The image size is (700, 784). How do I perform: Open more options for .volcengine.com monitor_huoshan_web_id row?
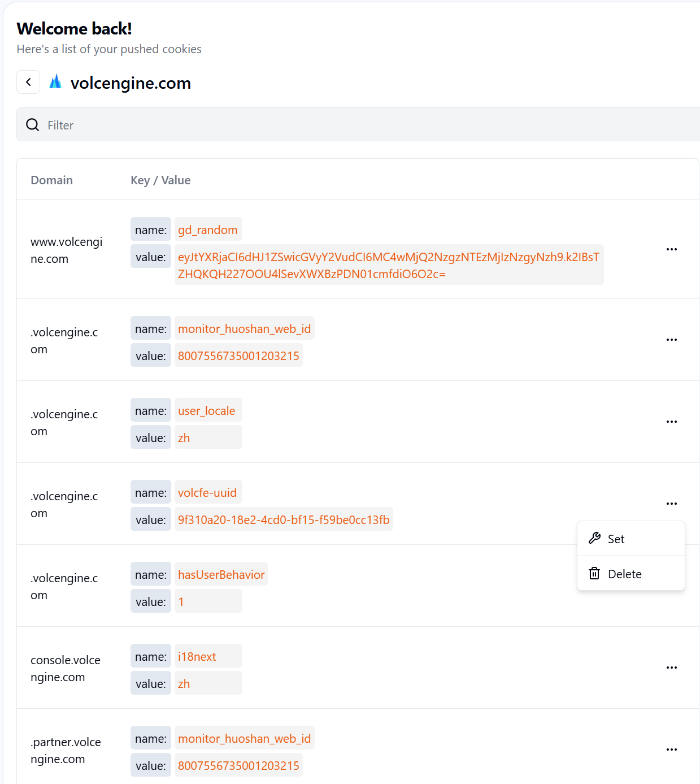[x=672, y=340]
